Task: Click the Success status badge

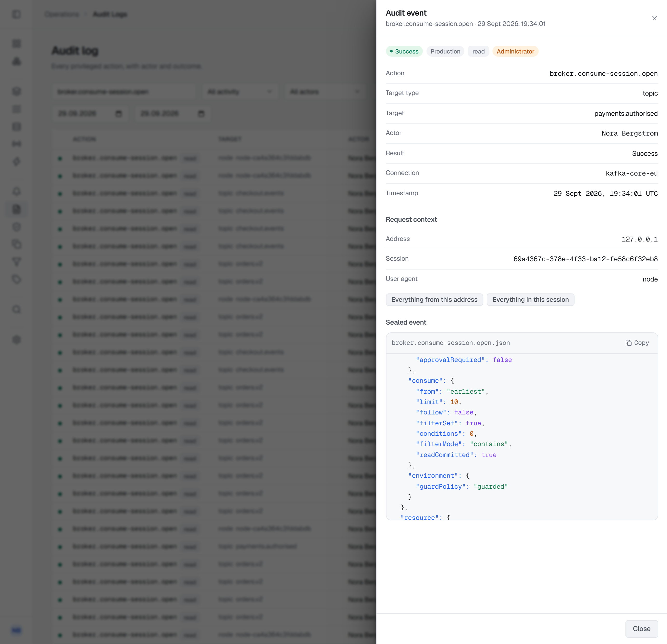Action: tap(404, 51)
